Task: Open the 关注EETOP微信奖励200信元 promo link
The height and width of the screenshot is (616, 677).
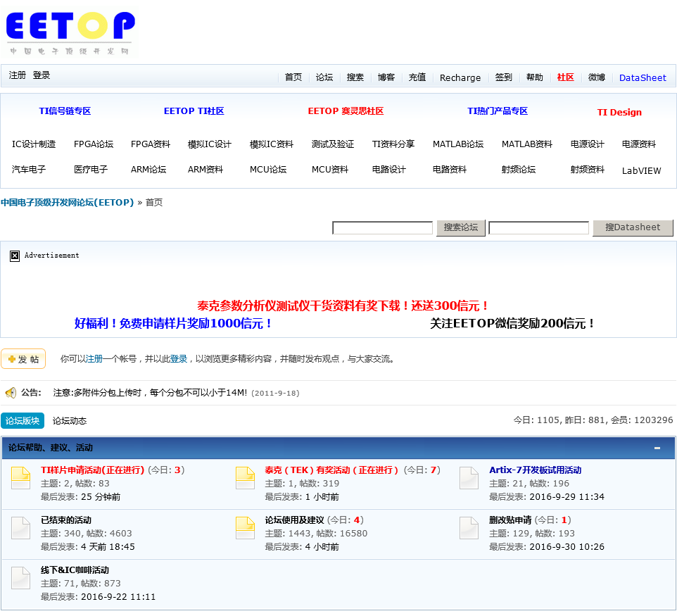Action: pyautogui.click(x=512, y=323)
